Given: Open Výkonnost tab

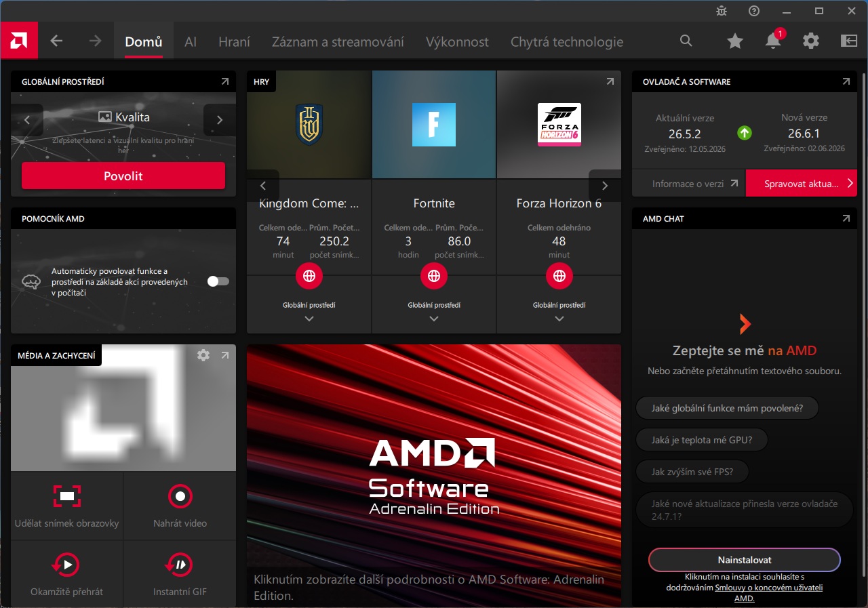Looking at the screenshot, I should tap(457, 41).
